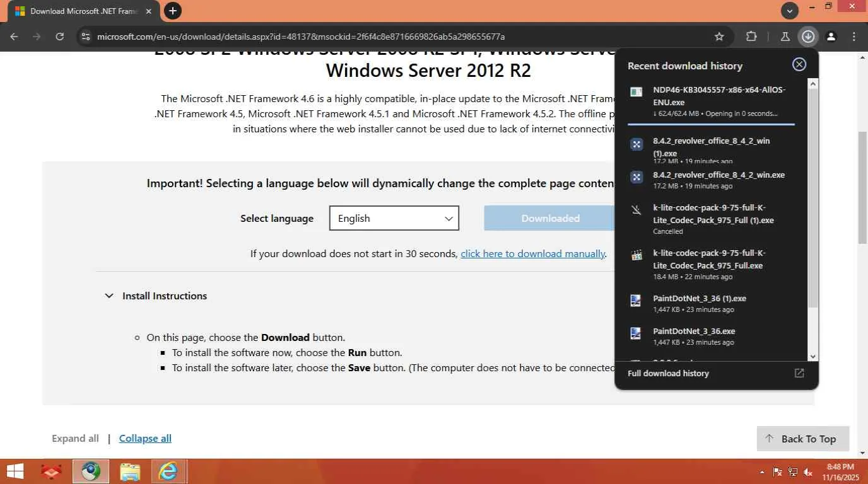868x484 pixels.
Task: Click the PaintDotNet_3_36 (1).exe file icon
Action: [x=636, y=301]
